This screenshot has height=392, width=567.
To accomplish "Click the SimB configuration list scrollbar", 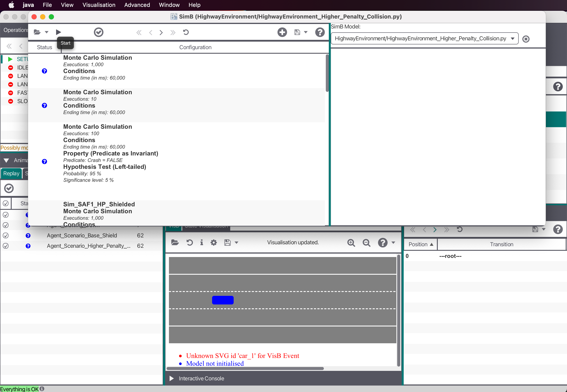I will [x=327, y=73].
